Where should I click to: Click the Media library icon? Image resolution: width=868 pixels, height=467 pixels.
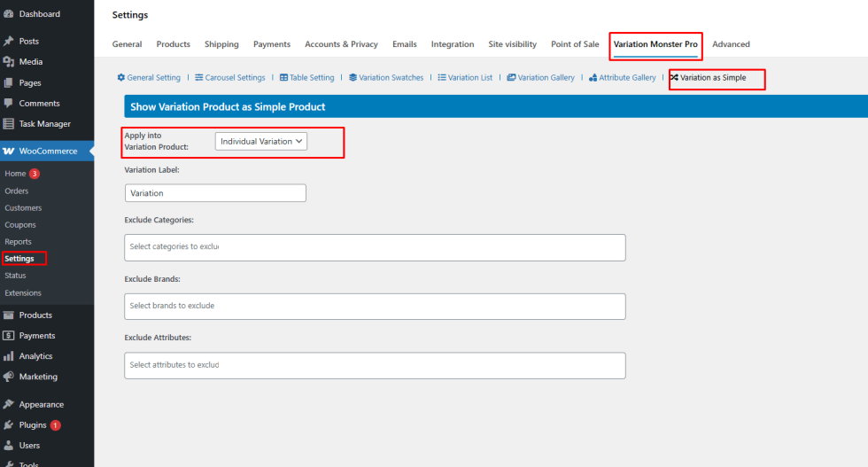(8, 62)
